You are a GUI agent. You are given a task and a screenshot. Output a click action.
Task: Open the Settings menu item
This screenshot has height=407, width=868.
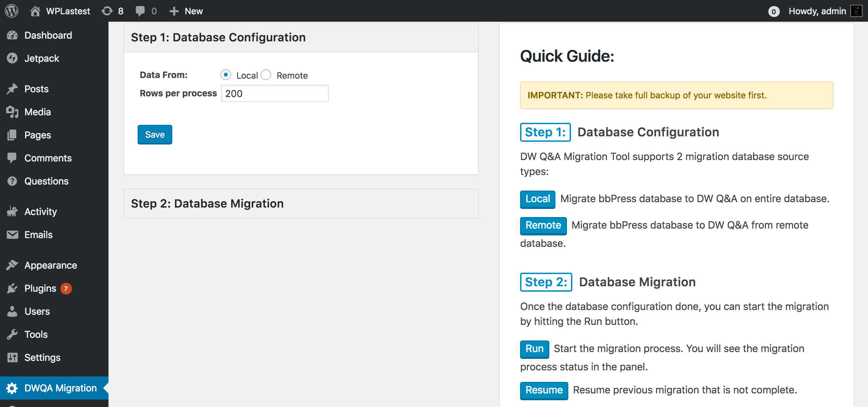coord(42,357)
